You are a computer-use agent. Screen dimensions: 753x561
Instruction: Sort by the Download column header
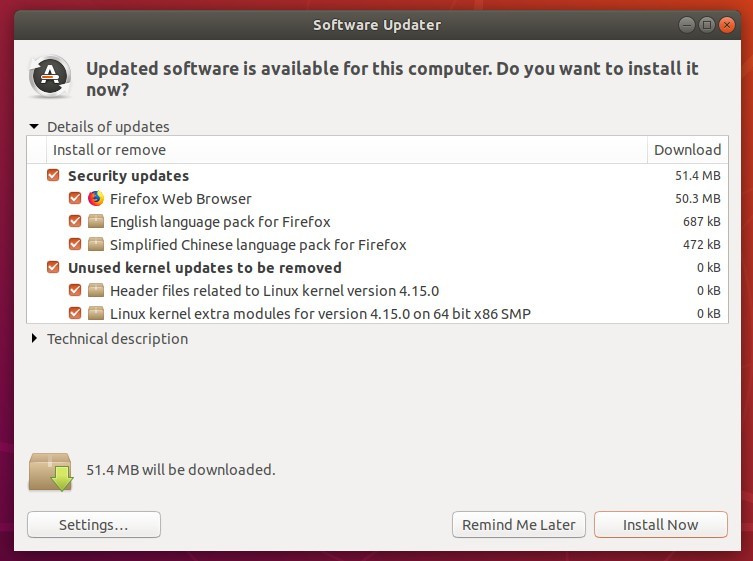pos(688,150)
